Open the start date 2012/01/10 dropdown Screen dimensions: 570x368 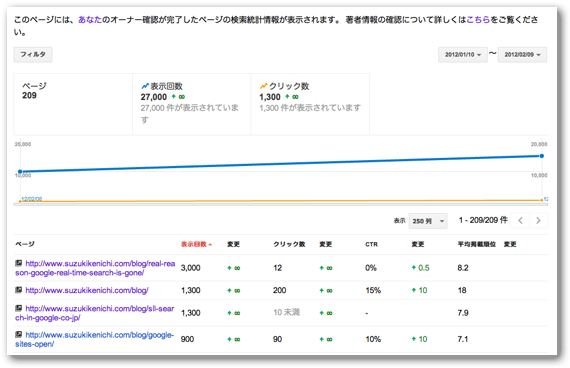tap(462, 55)
